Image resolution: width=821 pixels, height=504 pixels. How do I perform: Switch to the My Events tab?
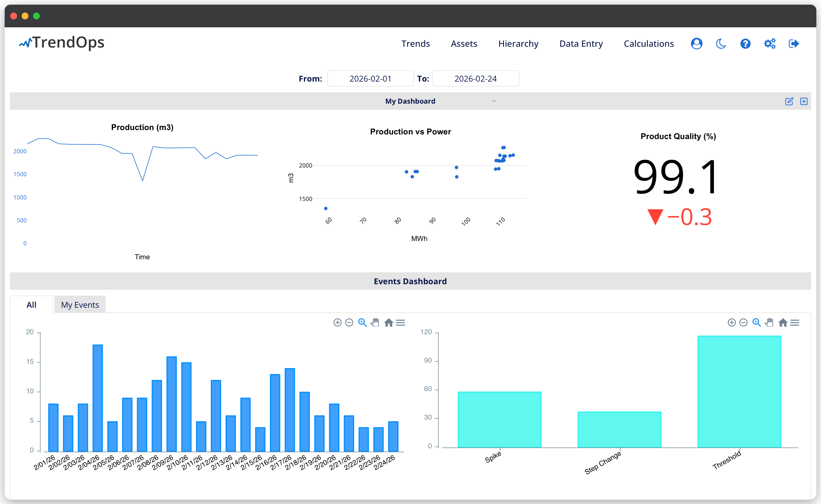pos(80,305)
